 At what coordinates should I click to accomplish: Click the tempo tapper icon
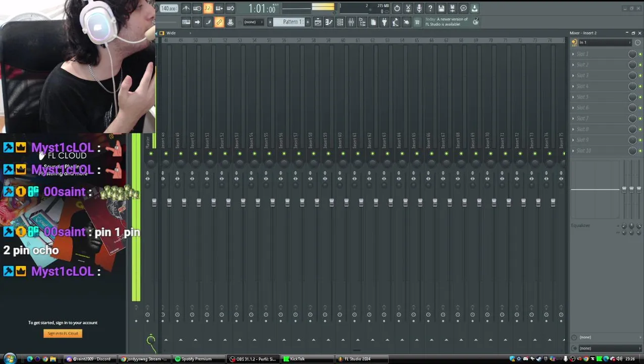coord(395,22)
